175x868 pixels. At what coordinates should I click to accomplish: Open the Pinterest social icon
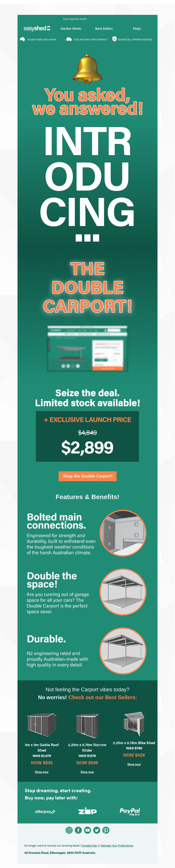point(106,830)
